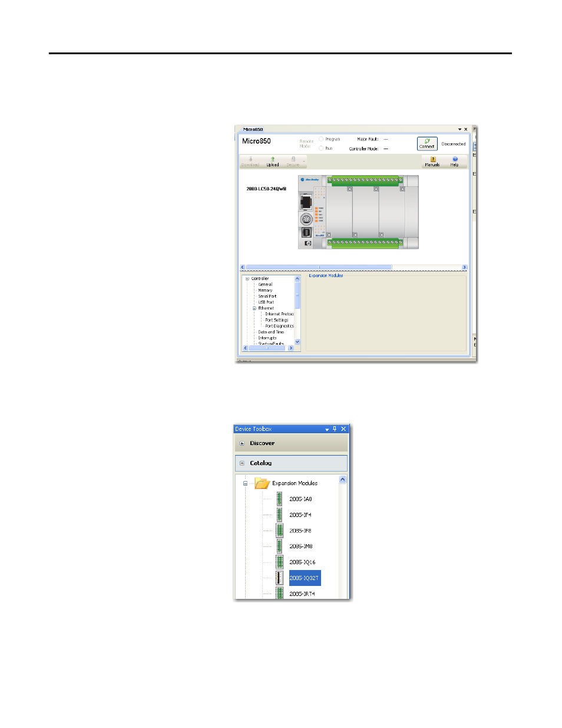
Task: Open the Device Toolbox window position dropdown
Action: point(327,430)
